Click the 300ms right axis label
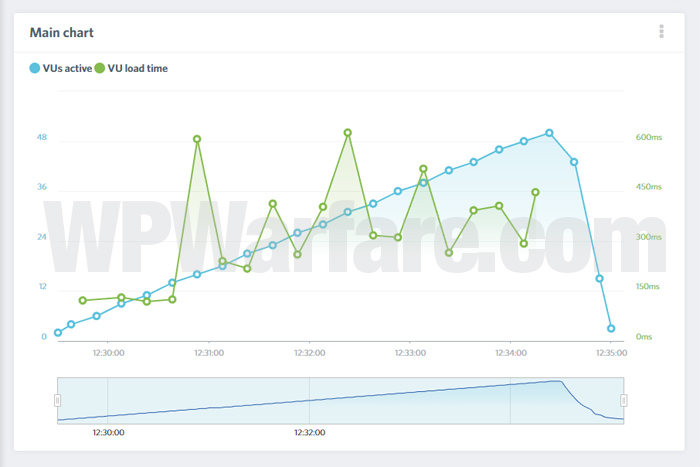Screen dimensions: 700x467 tap(649, 237)
